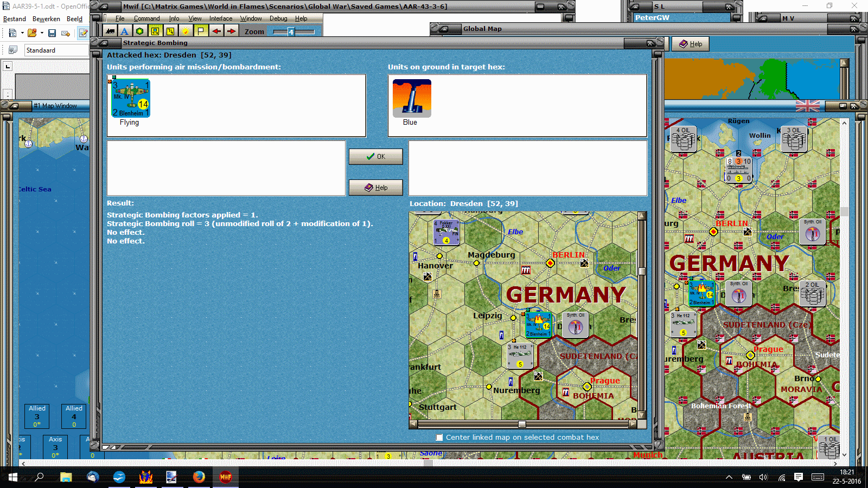The height and width of the screenshot is (488, 868).
Task: Open File Explorer from the taskbar
Action: pyautogui.click(x=66, y=477)
